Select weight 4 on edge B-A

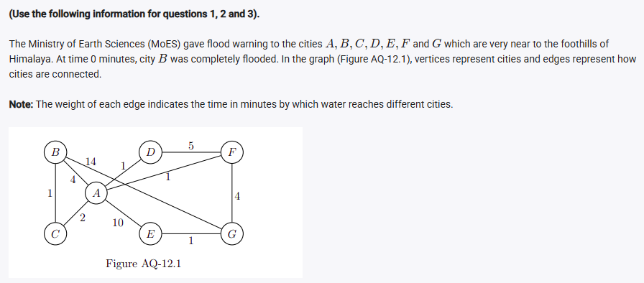pyautogui.click(x=73, y=180)
